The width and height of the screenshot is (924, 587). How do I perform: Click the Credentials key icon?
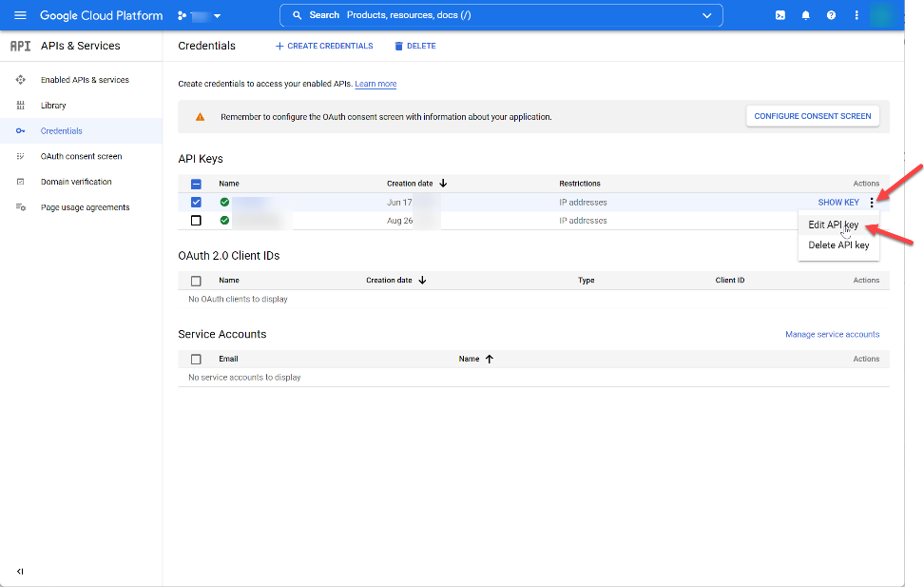point(21,131)
